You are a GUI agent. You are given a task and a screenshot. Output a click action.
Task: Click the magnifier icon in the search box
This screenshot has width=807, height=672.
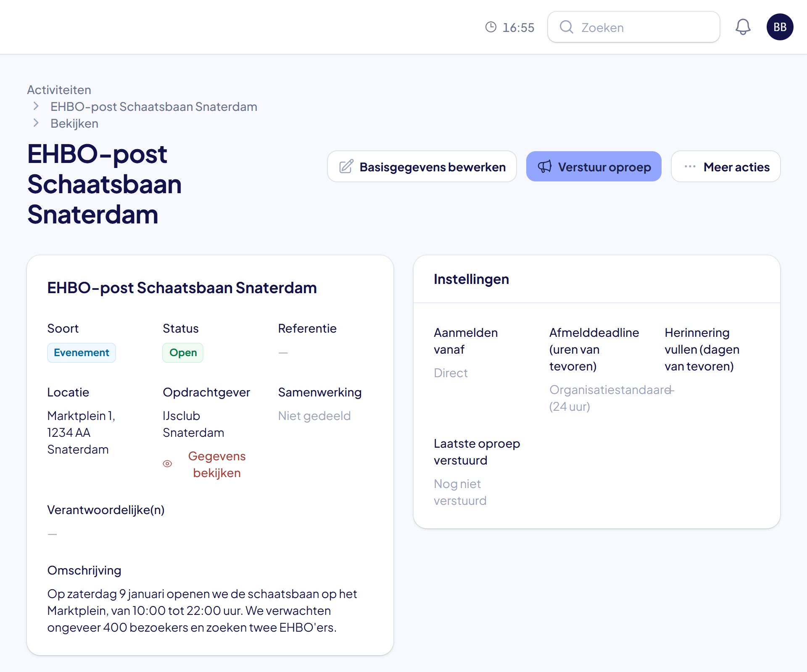pos(566,27)
